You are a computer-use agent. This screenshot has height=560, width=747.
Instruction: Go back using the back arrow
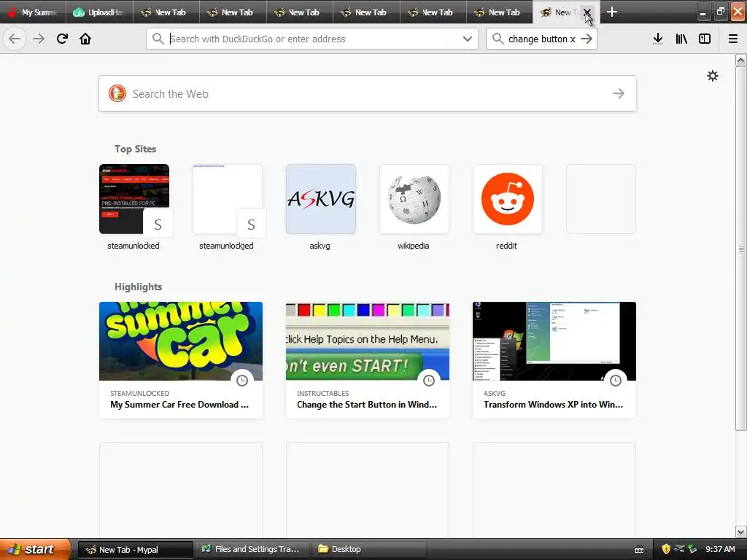[x=15, y=39]
